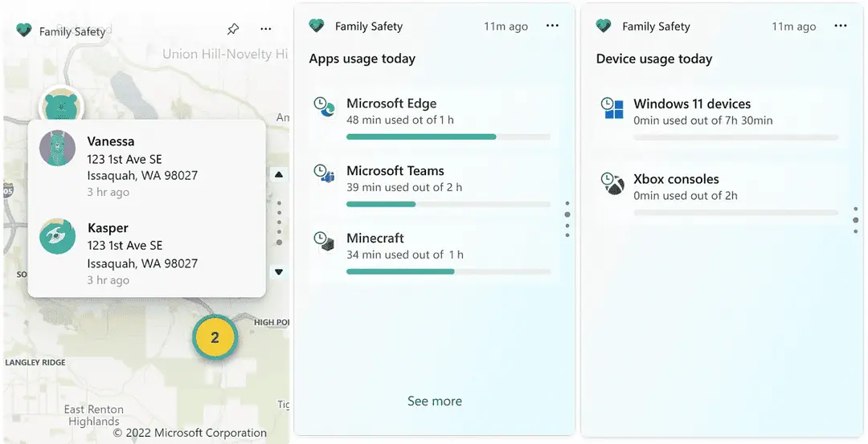Click the Minecraft usage progress bar
Image resolution: width=868 pixels, height=444 pixels.
pos(448,271)
